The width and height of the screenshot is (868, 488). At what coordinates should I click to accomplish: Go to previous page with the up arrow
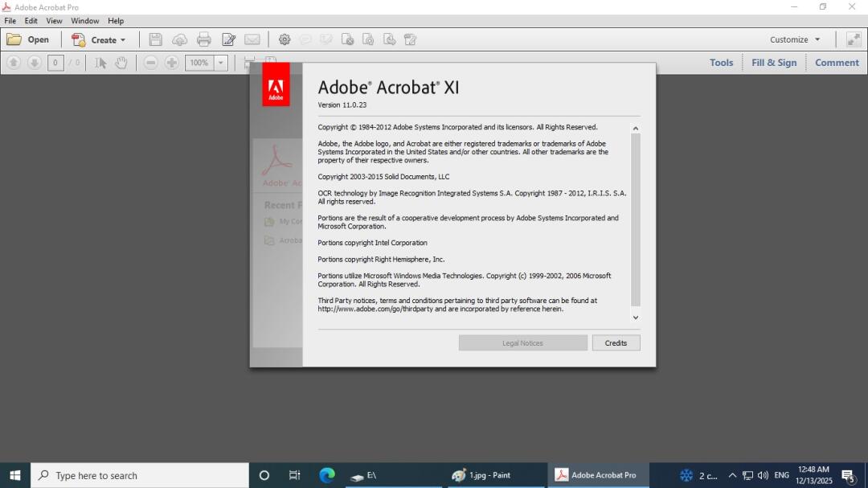click(x=14, y=63)
